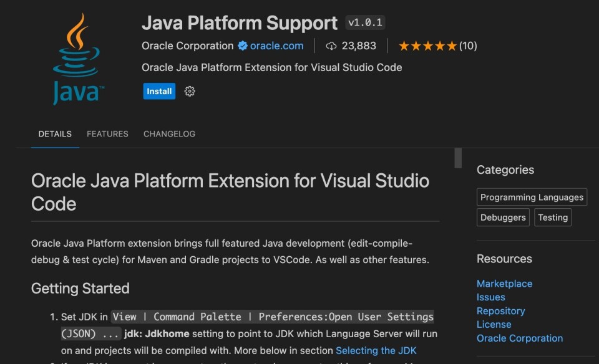Click the five-star rating
This screenshot has width=599, height=364.
pos(427,46)
